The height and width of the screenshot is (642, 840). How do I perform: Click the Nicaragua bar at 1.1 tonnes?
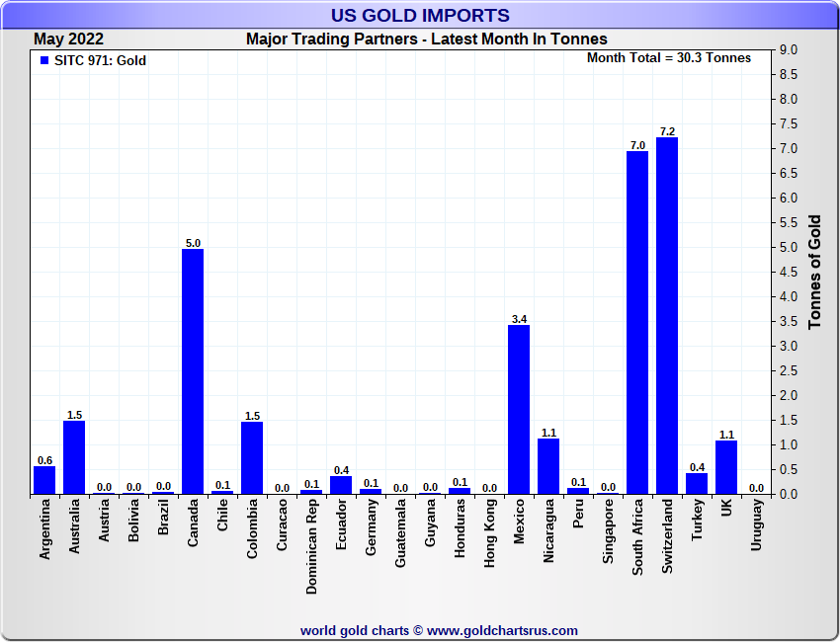coord(548,466)
